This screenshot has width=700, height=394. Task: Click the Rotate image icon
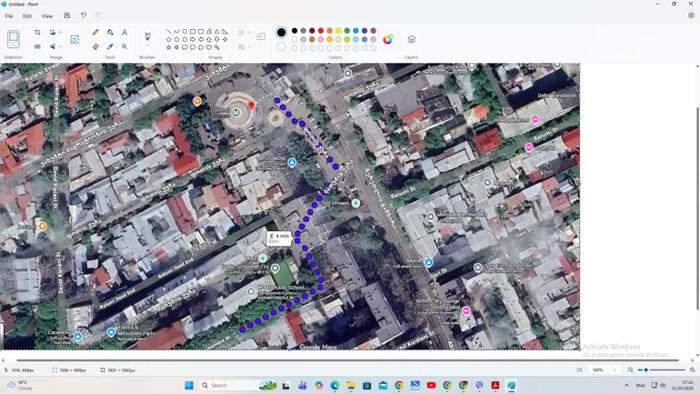(53, 33)
